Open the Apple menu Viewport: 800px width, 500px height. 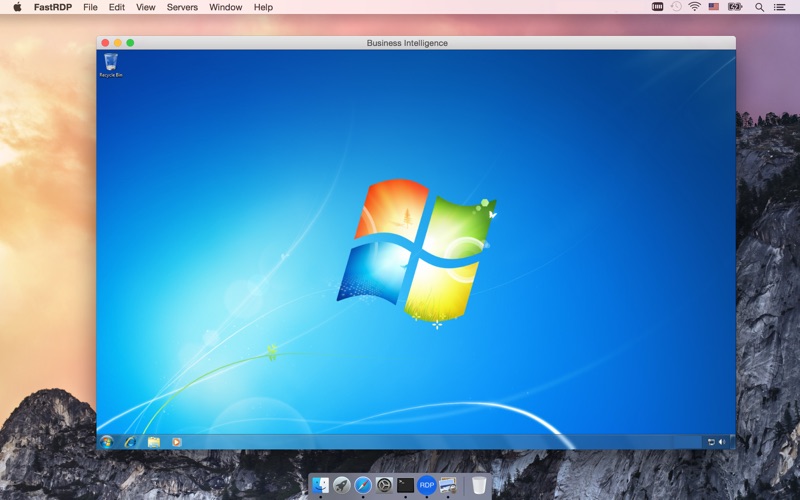(17, 7)
